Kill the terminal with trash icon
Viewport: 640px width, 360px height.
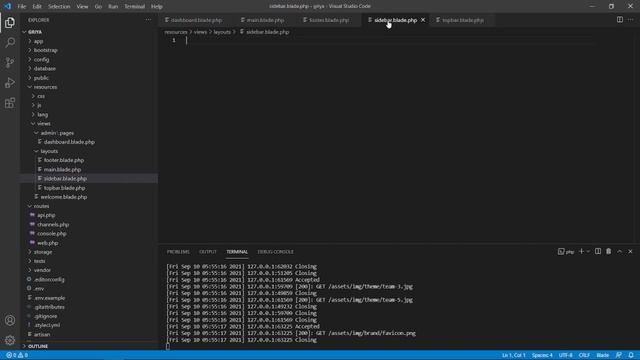click(x=609, y=251)
